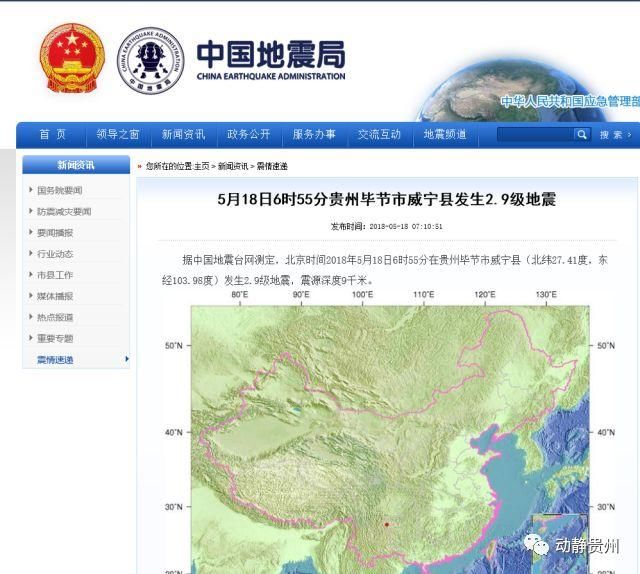The image size is (640, 574).
Task: Click the arrow beside 震情速递
Action: [127, 359]
